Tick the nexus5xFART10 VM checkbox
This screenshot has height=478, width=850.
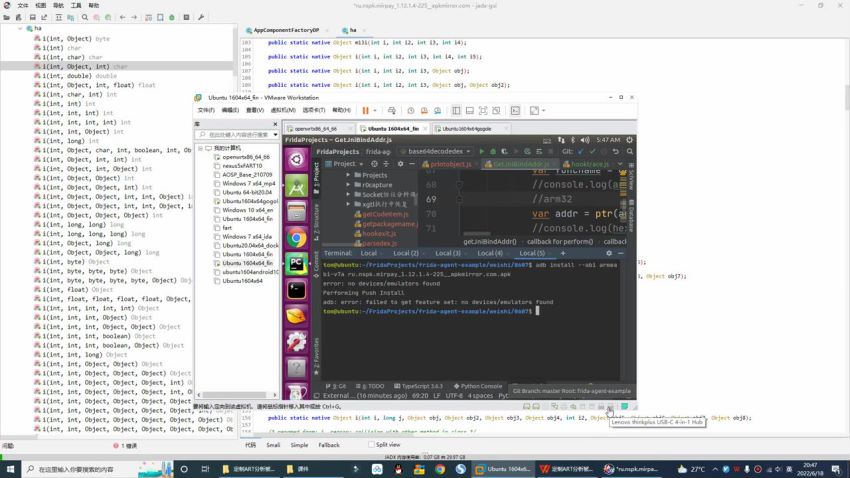click(x=217, y=166)
